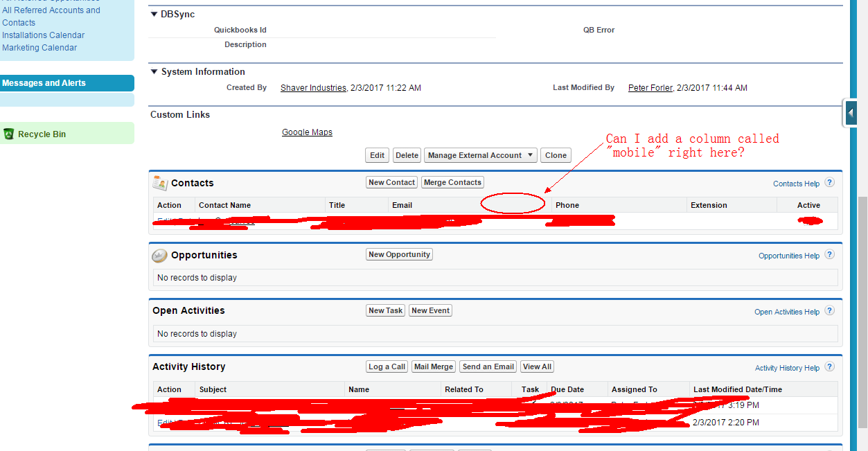This screenshot has height=451, width=868.
Task: Open Contacts Help link
Action: pyautogui.click(x=796, y=184)
